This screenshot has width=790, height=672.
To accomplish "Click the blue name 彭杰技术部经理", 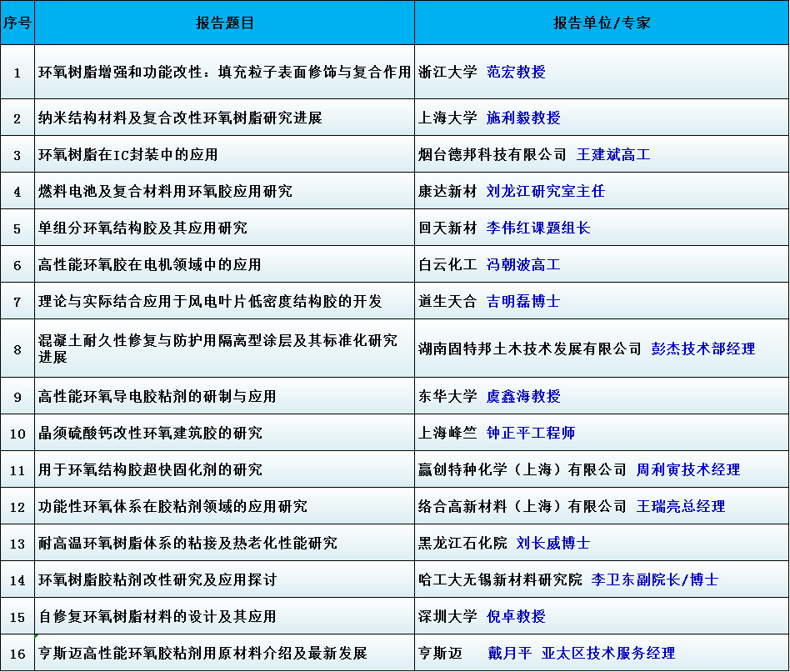I will (x=703, y=349).
